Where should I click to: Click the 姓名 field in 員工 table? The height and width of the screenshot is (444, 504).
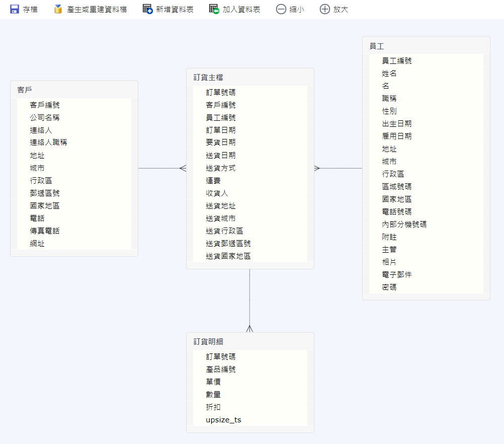click(426, 73)
